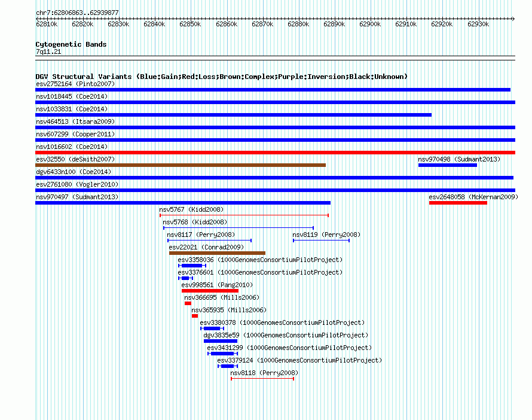The height and width of the screenshot is (420, 532).
Task: Click nsv8119 (Perry2008) label
Action: tap(326, 235)
